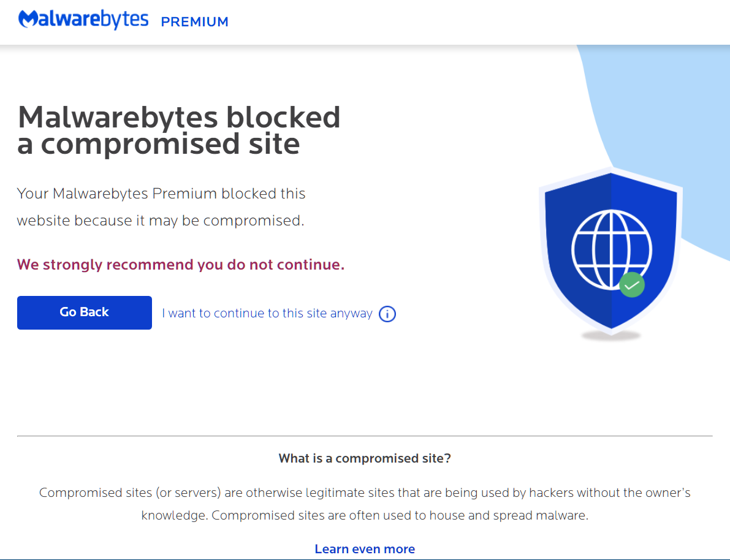Click the green checkmark badge on the shield
The height and width of the screenshot is (560, 730).
(x=631, y=285)
